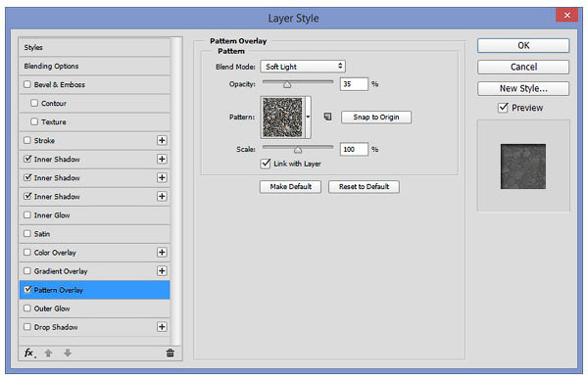This screenshot has width=588, height=380.
Task: Click plus icon on first Inner Shadow row
Action: pos(162,159)
